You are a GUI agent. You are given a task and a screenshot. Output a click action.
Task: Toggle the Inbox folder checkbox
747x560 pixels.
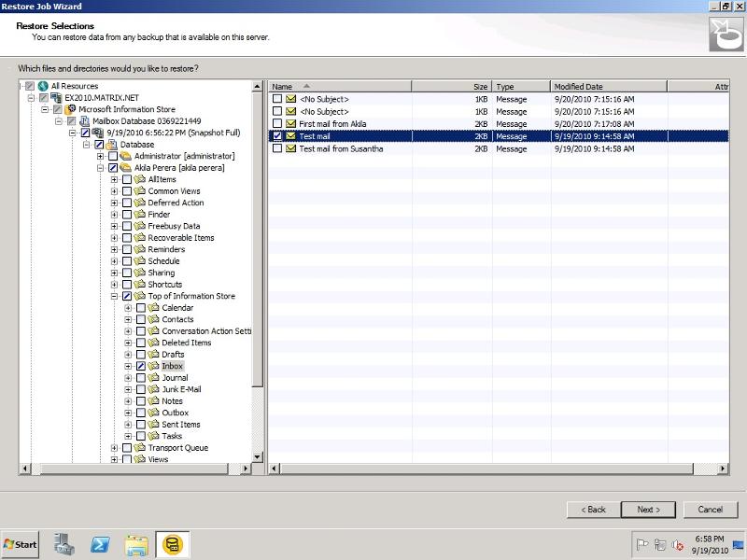(141, 366)
